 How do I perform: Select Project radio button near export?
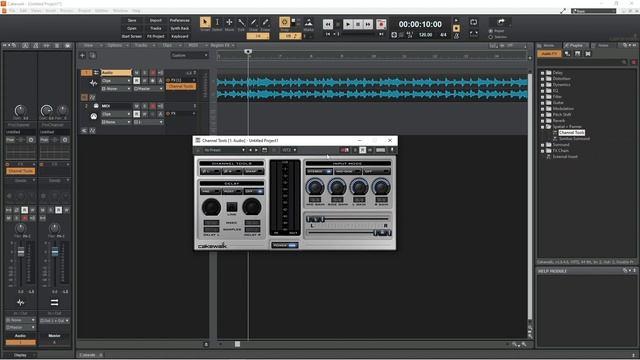pyautogui.click(x=491, y=31)
